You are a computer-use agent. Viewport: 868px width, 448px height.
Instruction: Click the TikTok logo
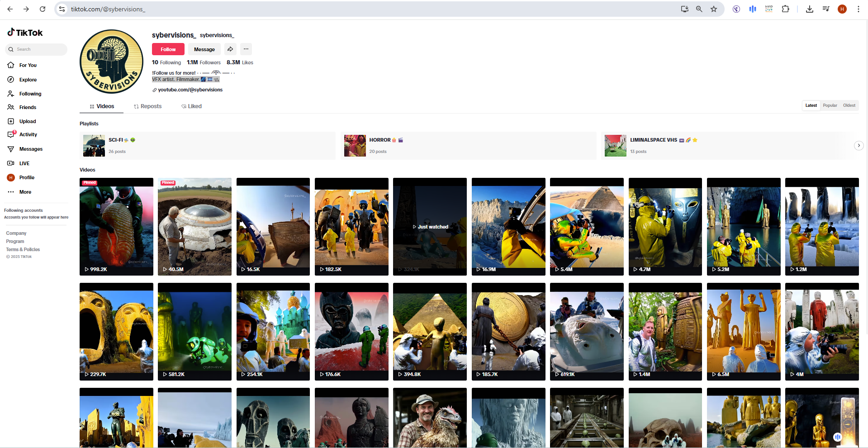pos(25,33)
